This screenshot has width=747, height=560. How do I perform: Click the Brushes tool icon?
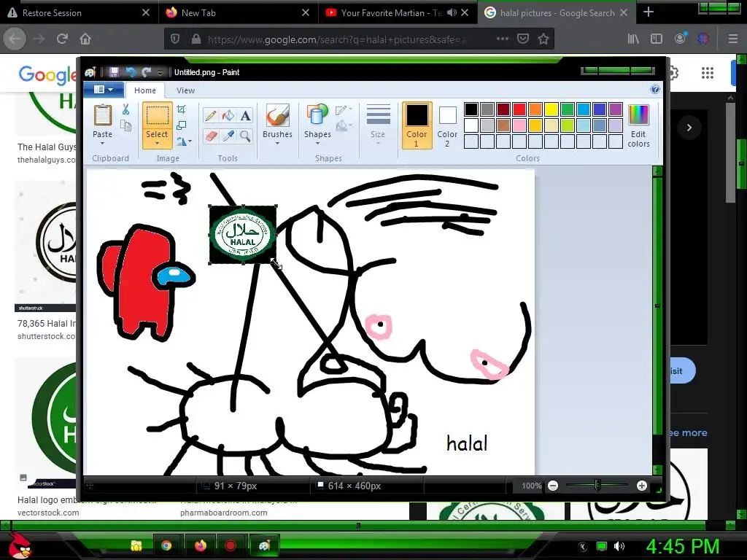tap(277, 116)
